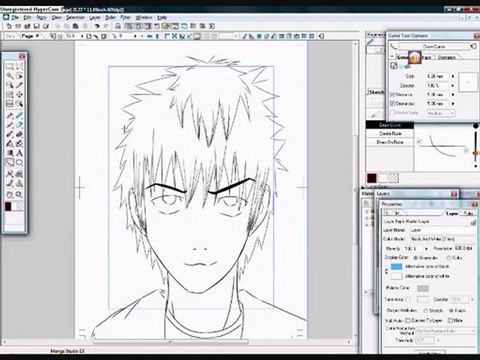Expand the arrow next to Size field
Viewport: 480px width, 360px height.
coord(453,76)
